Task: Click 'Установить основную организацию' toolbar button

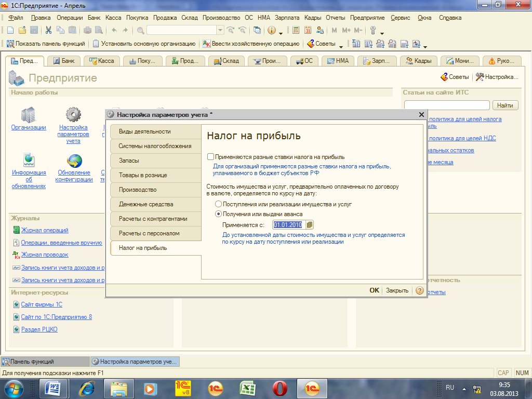Action: (x=144, y=44)
